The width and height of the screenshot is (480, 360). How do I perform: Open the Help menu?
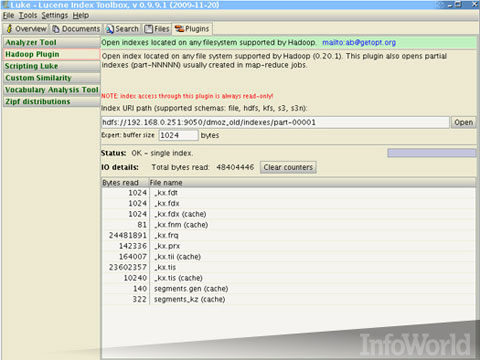(x=81, y=15)
